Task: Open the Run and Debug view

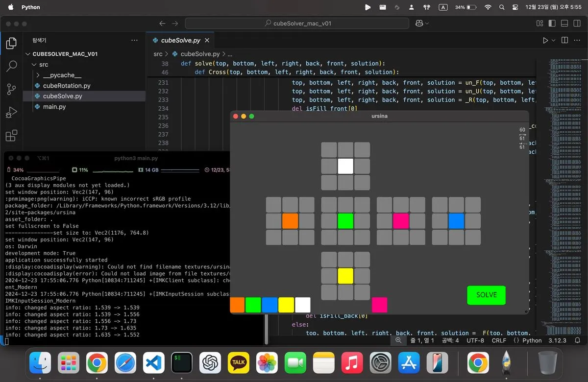Action: click(x=11, y=113)
